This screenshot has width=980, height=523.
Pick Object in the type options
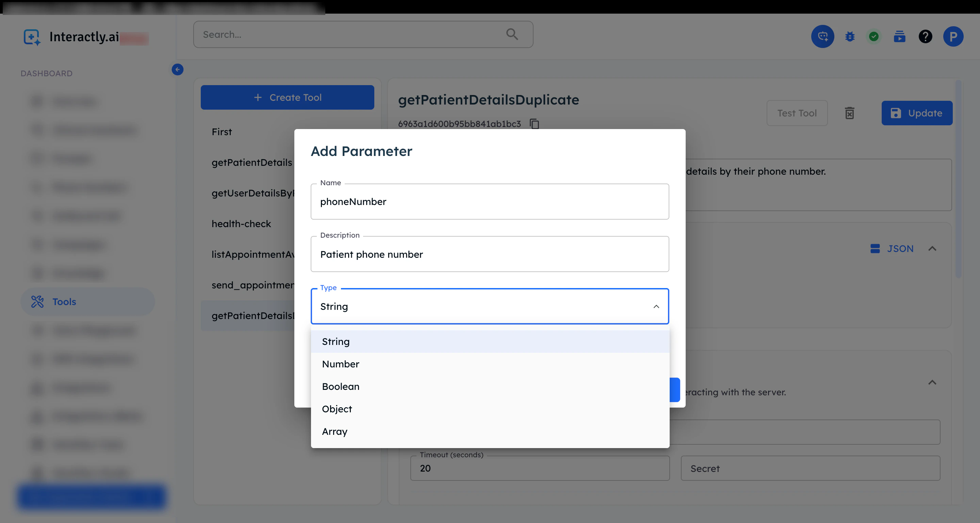(x=337, y=409)
